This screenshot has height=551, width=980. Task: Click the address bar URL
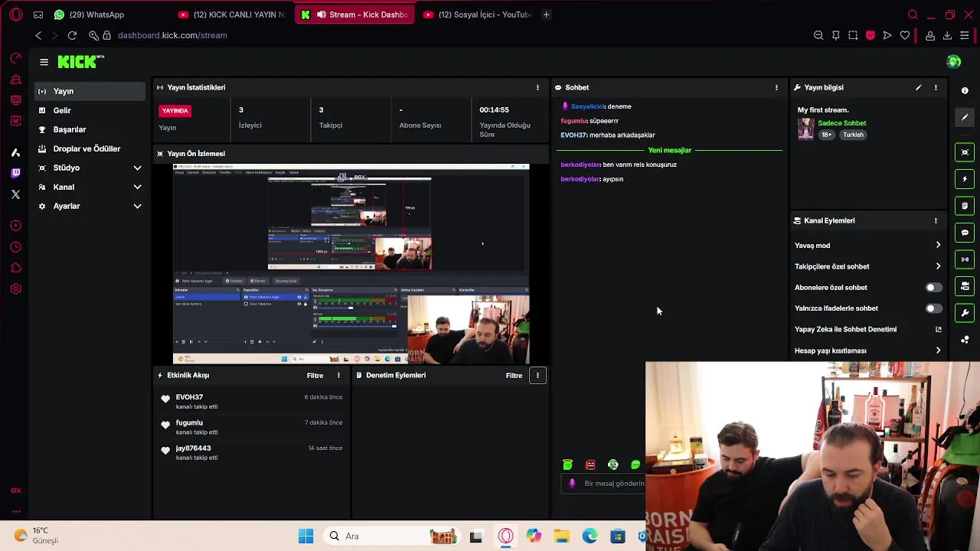tap(172, 35)
